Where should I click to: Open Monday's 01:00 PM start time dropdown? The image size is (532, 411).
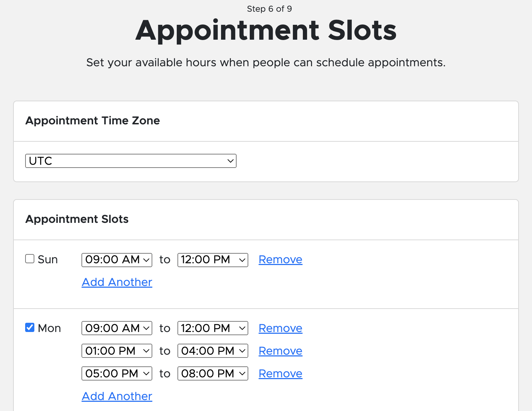click(x=117, y=351)
